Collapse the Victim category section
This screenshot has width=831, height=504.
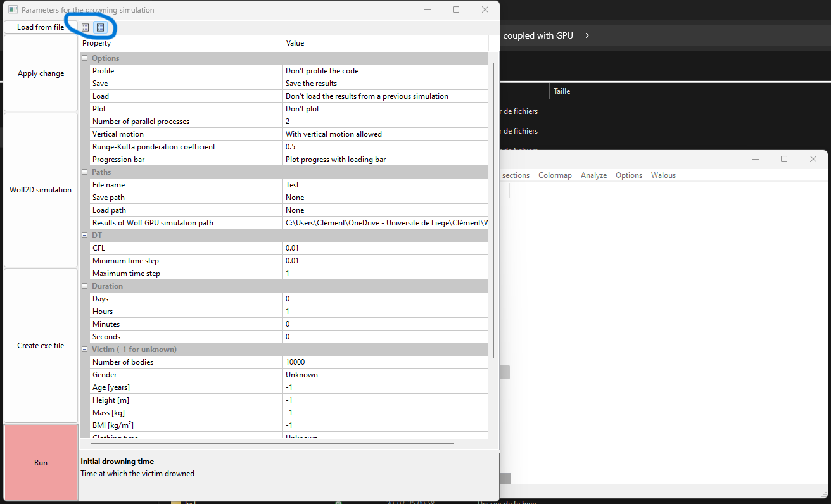pos(84,350)
